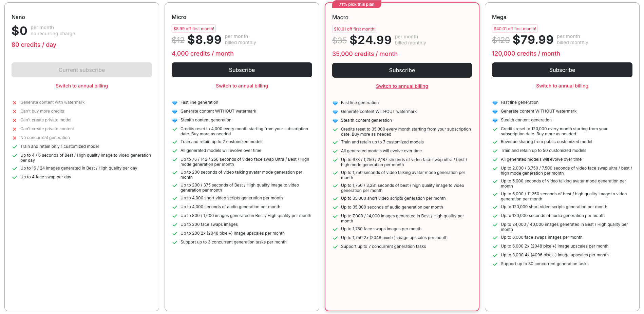This screenshot has height=314, width=644.
Task: Click the red X beside "Generate content with watermark"
Action: [x=15, y=102]
